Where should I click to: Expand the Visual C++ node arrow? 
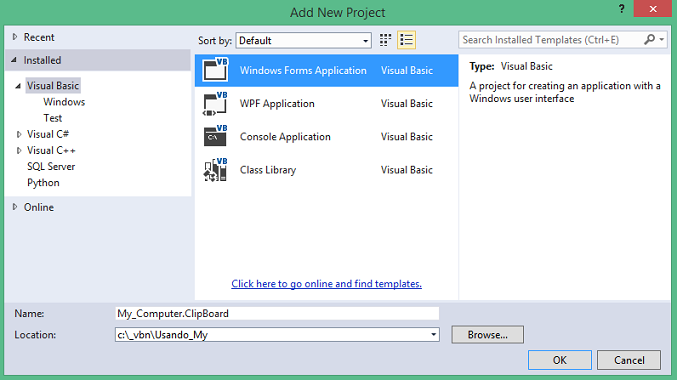19,151
